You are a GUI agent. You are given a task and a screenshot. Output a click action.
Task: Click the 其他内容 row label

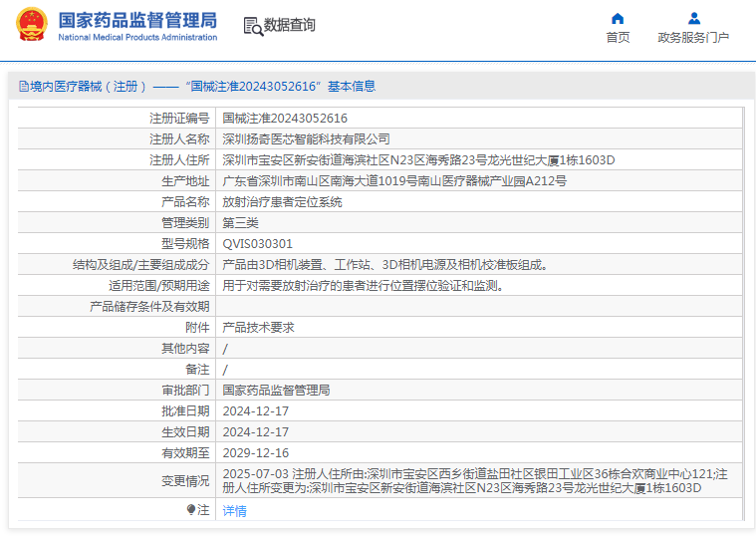point(185,349)
